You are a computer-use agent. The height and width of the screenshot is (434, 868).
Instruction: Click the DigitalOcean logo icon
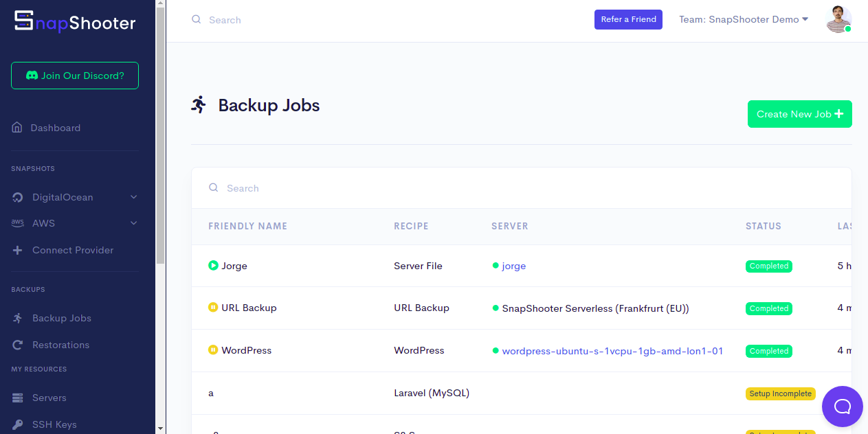pyautogui.click(x=18, y=198)
